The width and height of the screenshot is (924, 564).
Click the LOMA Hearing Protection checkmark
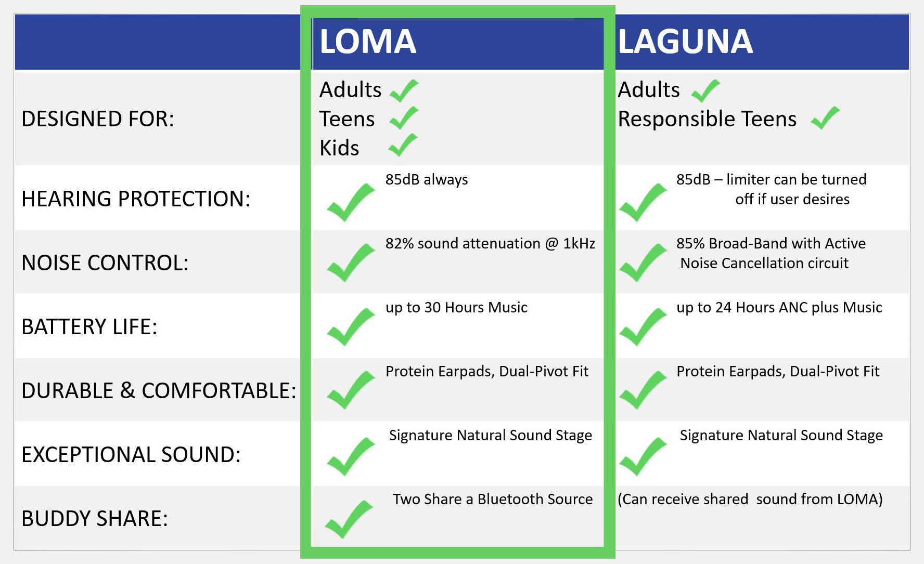351,202
